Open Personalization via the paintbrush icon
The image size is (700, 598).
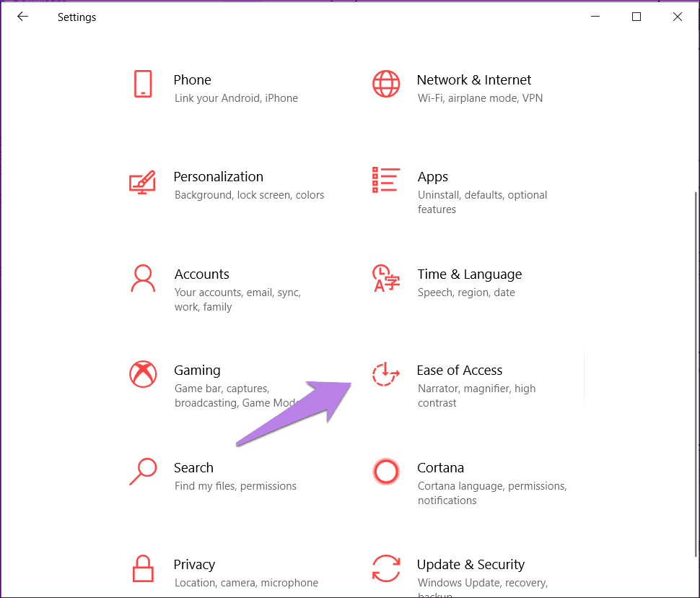(142, 182)
